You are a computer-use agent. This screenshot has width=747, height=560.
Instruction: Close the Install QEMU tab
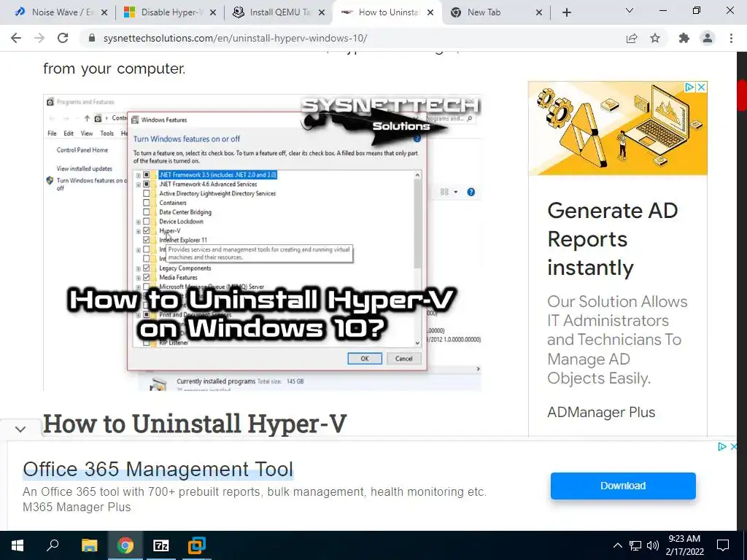(x=322, y=13)
